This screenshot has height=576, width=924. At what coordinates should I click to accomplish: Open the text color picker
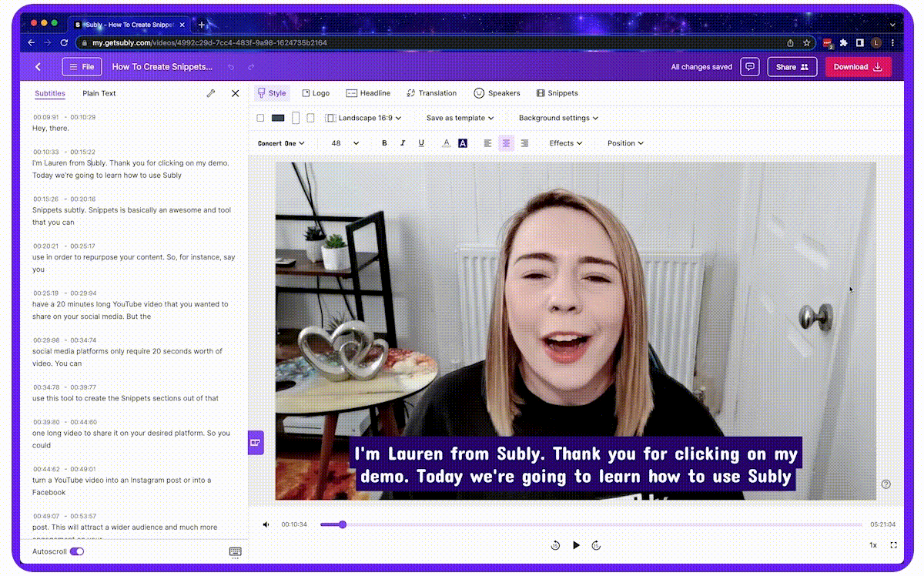tap(446, 143)
